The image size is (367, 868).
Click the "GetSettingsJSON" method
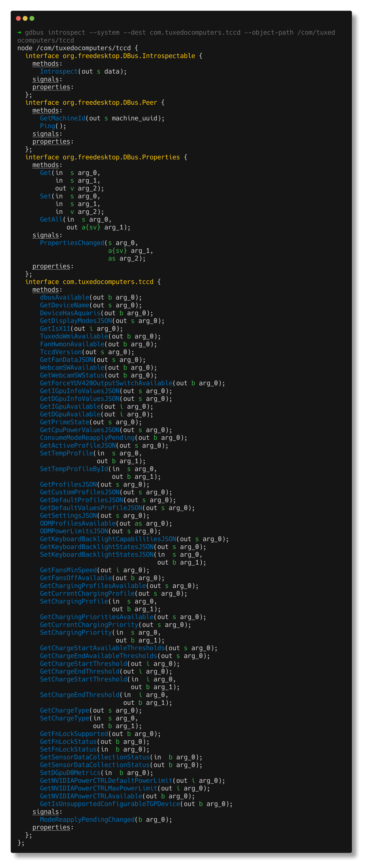(x=68, y=516)
